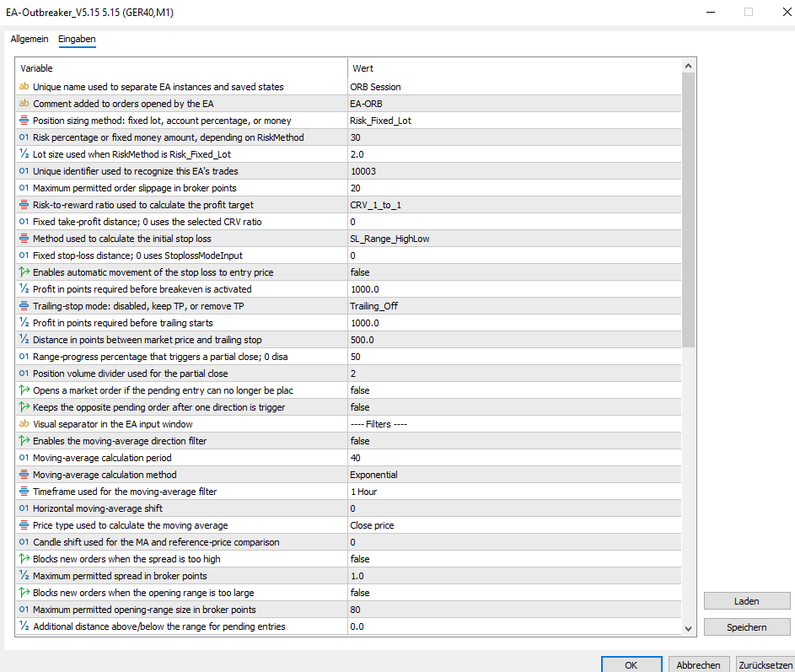
Task: Edit the EA-ORB comment value
Action: tap(514, 104)
